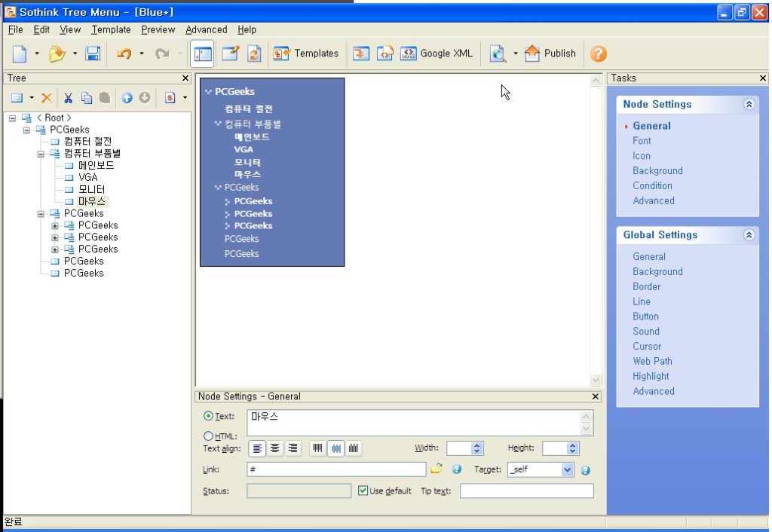Open Sound under Global Settings
The image size is (772, 532).
[x=646, y=332]
